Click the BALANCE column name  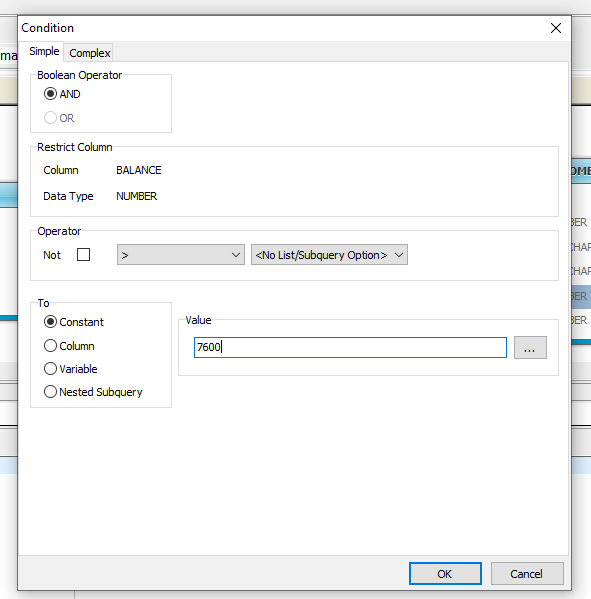coord(139,170)
